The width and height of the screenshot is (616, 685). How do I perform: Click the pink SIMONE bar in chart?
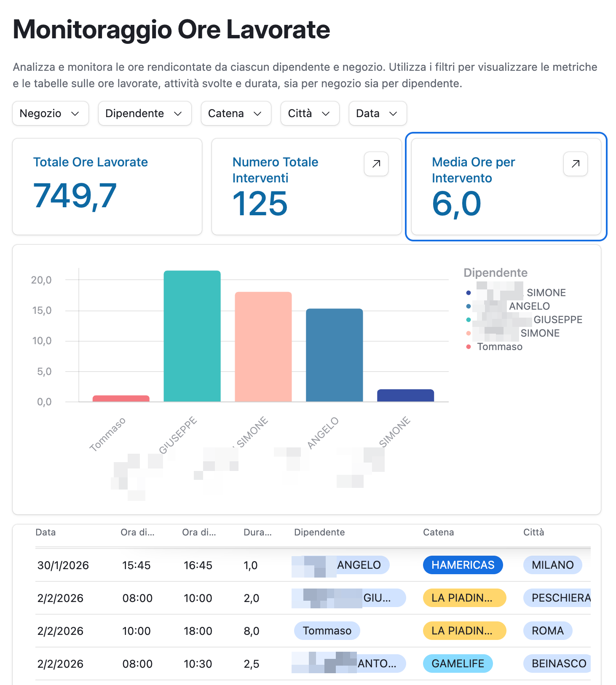click(x=263, y=347)
